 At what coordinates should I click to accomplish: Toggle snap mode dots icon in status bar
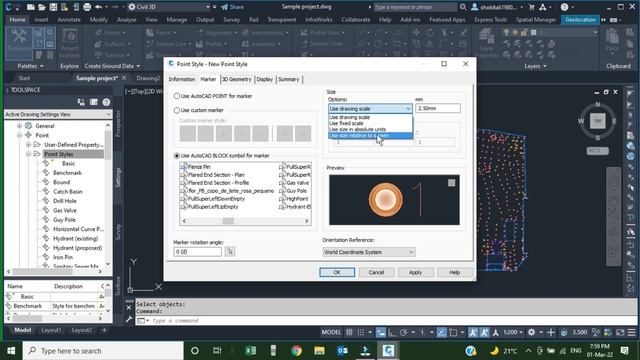361,332
